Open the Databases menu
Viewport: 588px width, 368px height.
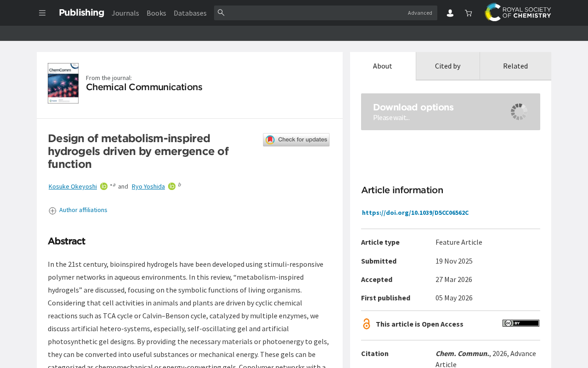[x=190, y=13]
